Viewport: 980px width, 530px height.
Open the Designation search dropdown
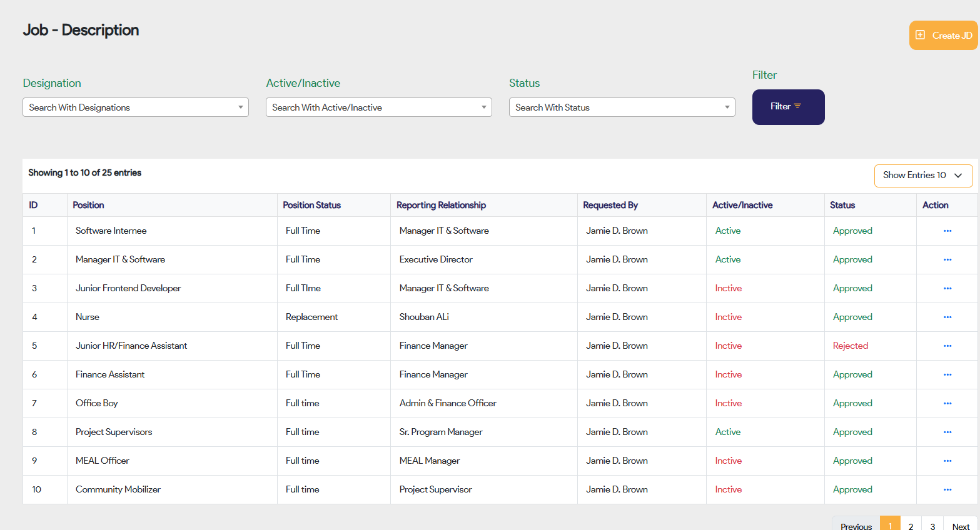click(x=135, y=107)
